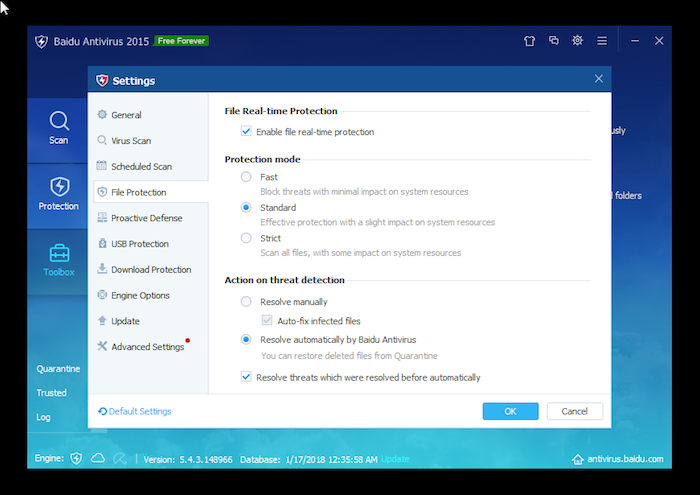Click the cloud engine icon in status bar

pos(98,458)
